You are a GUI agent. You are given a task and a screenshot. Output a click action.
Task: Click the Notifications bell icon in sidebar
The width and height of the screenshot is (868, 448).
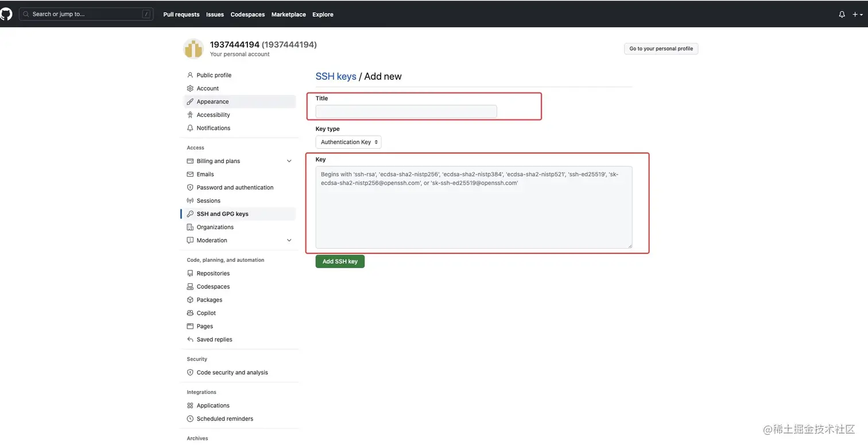(190, 128)
